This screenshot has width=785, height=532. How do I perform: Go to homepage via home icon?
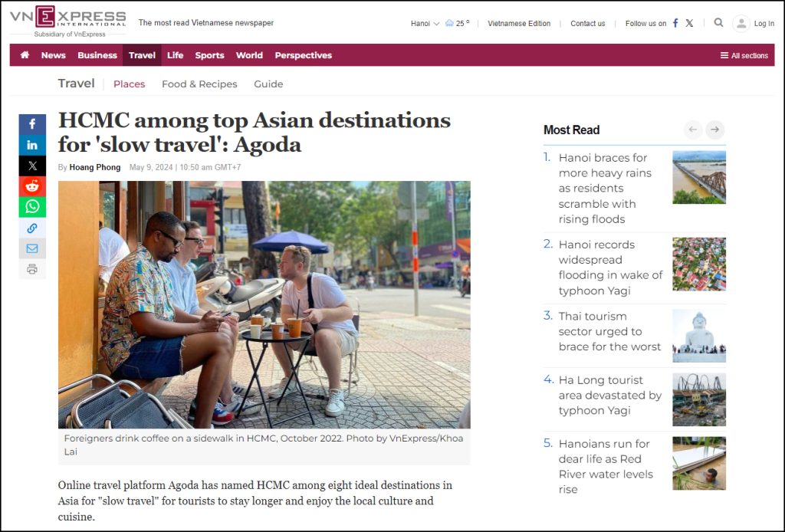click(x=25, y=55)
